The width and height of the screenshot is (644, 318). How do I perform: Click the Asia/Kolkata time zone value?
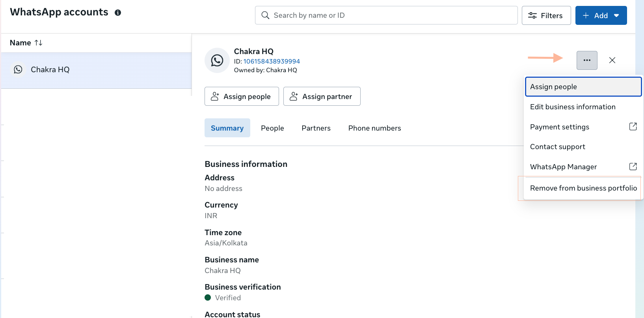(x=226, y=243)
